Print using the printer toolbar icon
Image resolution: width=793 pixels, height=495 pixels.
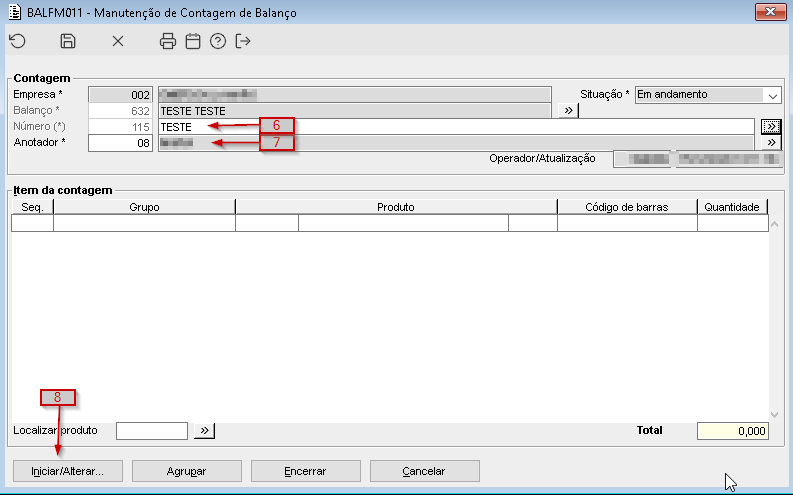pos(168,41)
